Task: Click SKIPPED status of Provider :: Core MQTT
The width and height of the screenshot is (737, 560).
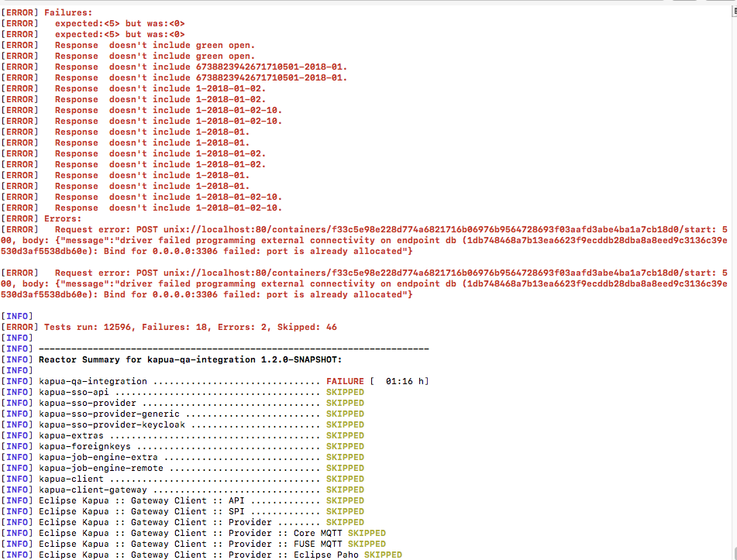Action: coord(367,533)
